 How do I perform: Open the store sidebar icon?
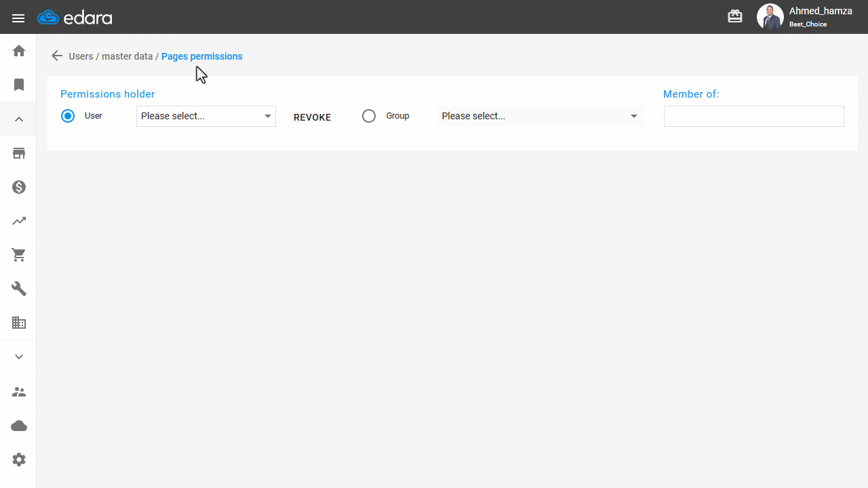coord(19,153)
